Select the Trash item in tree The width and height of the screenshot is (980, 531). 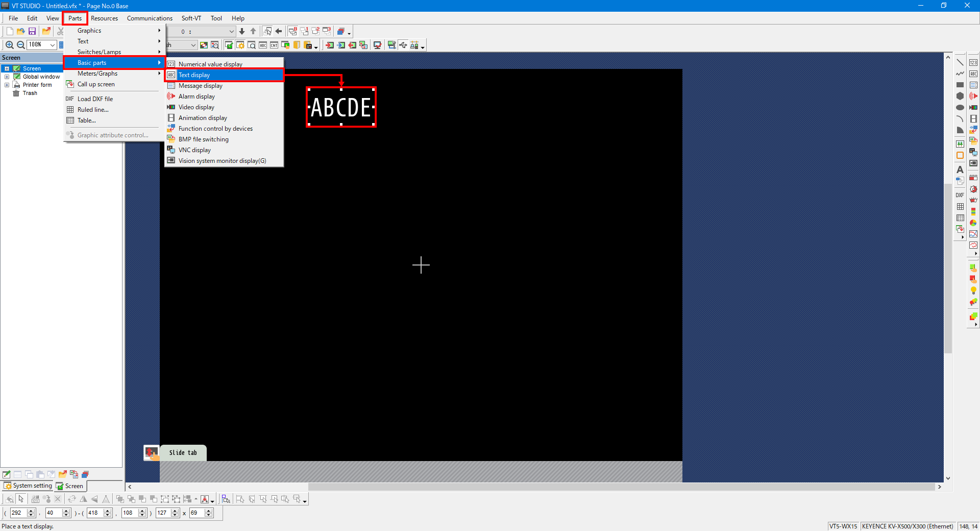click(30, 93)
